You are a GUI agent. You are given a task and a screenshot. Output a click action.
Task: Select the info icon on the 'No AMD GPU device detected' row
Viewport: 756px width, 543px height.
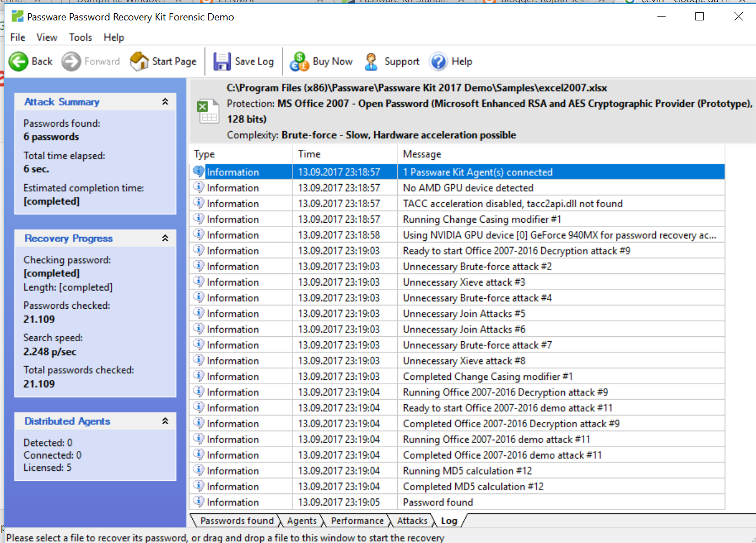click(x=198, y=187)
